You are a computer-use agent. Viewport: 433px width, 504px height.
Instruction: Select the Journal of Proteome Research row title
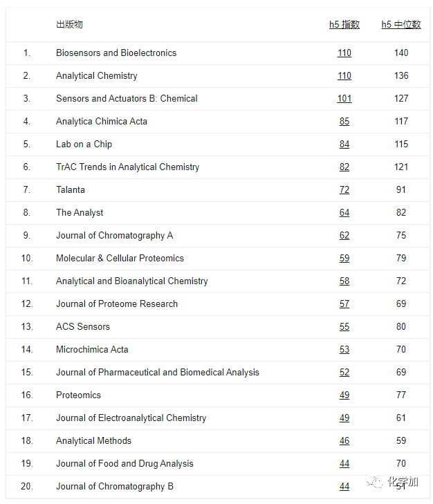coord(117,304)
